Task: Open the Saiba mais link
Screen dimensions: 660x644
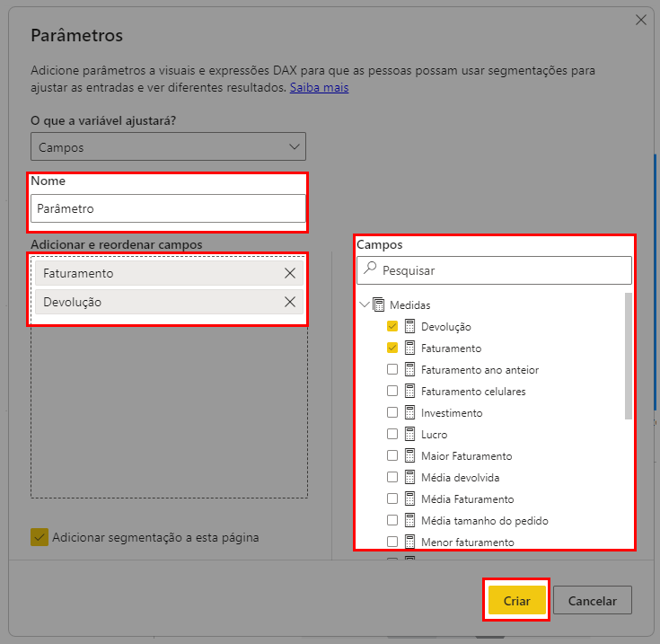Action: tap(319, 87)
